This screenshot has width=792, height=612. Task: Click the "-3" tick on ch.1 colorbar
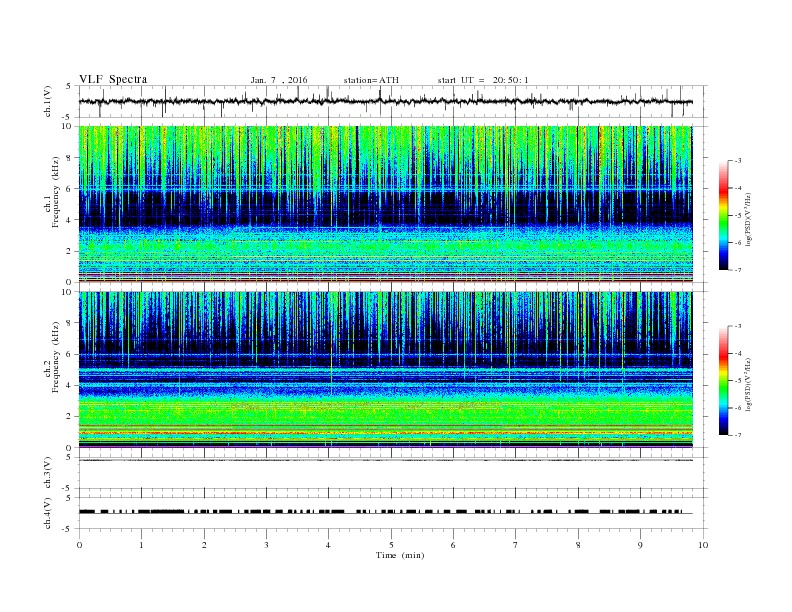click(x=738, y=161)
